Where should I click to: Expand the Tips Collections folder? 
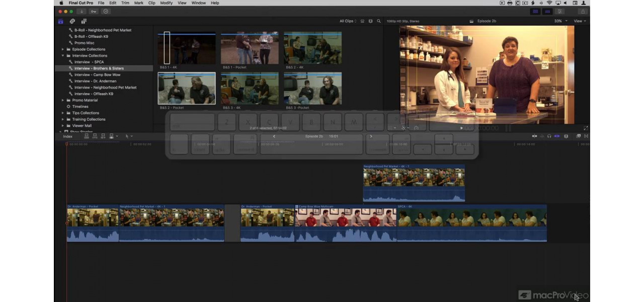(63, 113)
